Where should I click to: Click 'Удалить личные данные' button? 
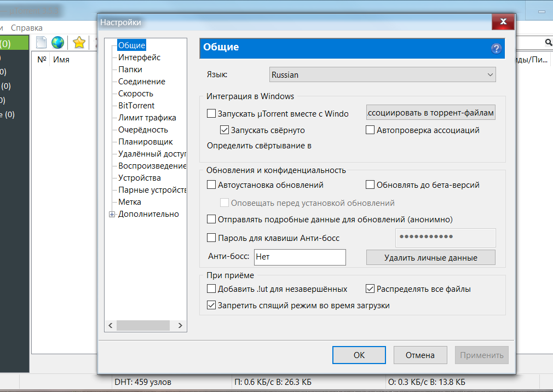point(430,257)
